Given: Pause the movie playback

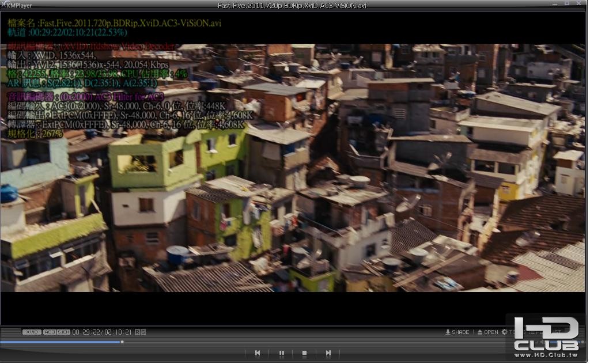Looking at the screenshot, I should point(282,354).
